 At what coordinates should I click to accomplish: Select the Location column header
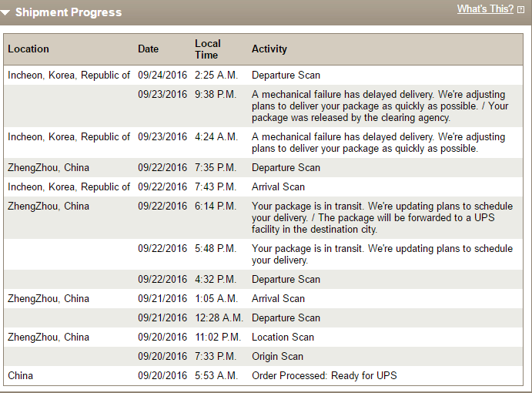click(28, 49)
